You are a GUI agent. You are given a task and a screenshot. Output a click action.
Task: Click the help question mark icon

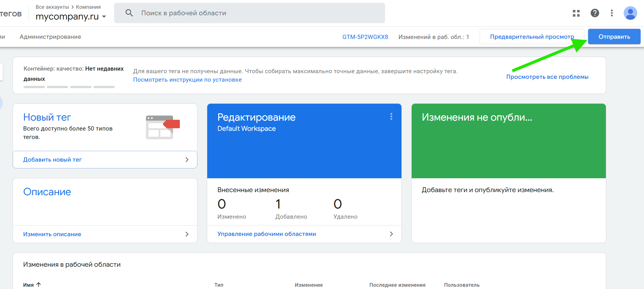[595, 13]
